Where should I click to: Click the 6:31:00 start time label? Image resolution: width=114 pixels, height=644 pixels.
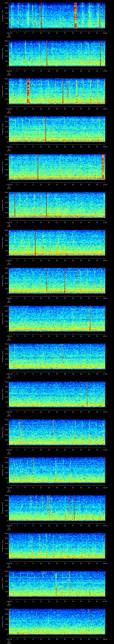tap(9, 33)
